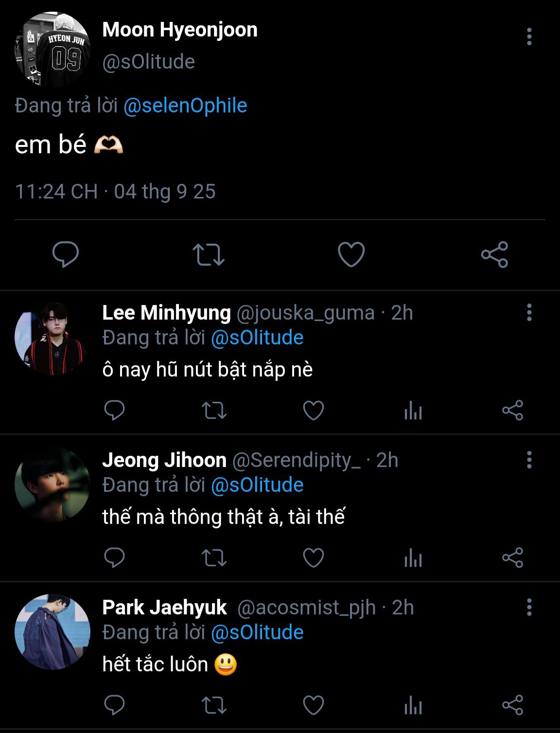Open more options for Park Jaehyuk's reply

(x=529, y=607)
